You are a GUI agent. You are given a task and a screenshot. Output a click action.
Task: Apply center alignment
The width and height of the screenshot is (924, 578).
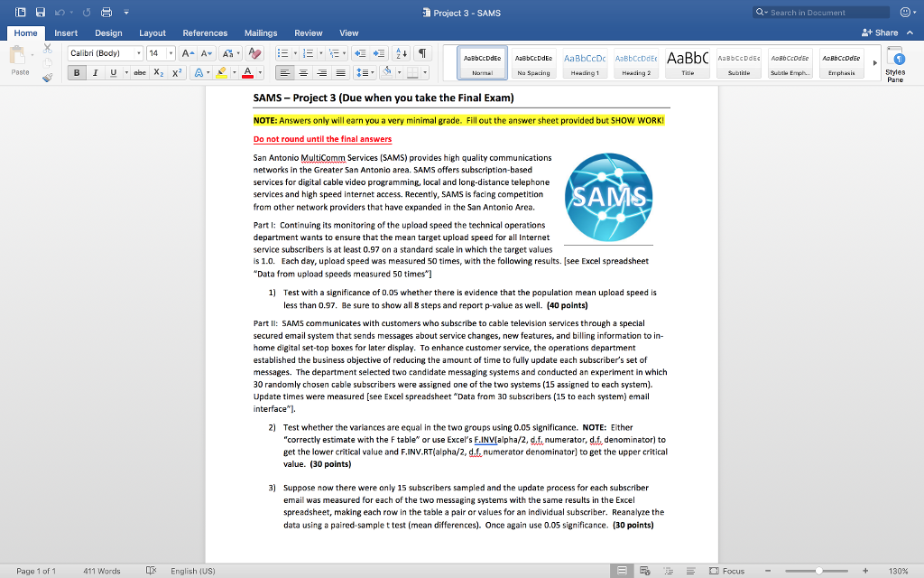click(x=303, y=72)
